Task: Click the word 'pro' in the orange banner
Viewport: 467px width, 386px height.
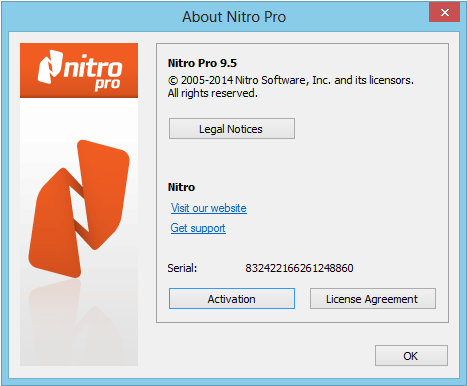Action: tap(107, 85)
